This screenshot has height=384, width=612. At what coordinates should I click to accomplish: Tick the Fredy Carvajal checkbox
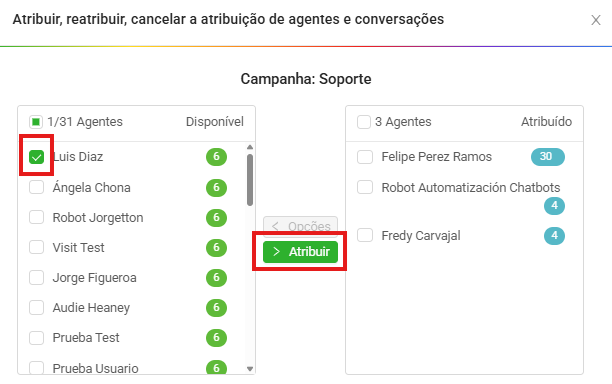(x=365, y=235)
